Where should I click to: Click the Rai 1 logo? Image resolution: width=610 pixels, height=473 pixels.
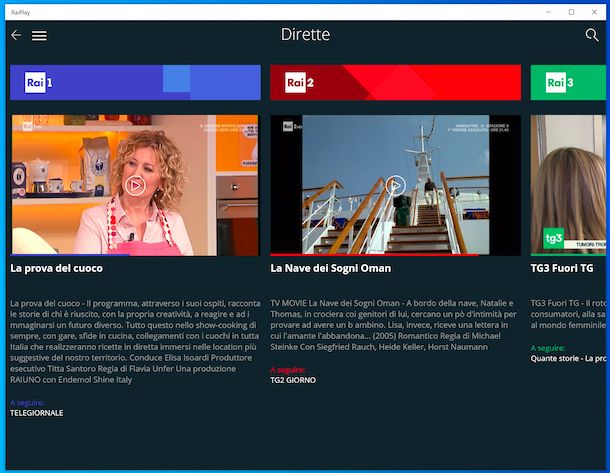[x=38, y=82]
